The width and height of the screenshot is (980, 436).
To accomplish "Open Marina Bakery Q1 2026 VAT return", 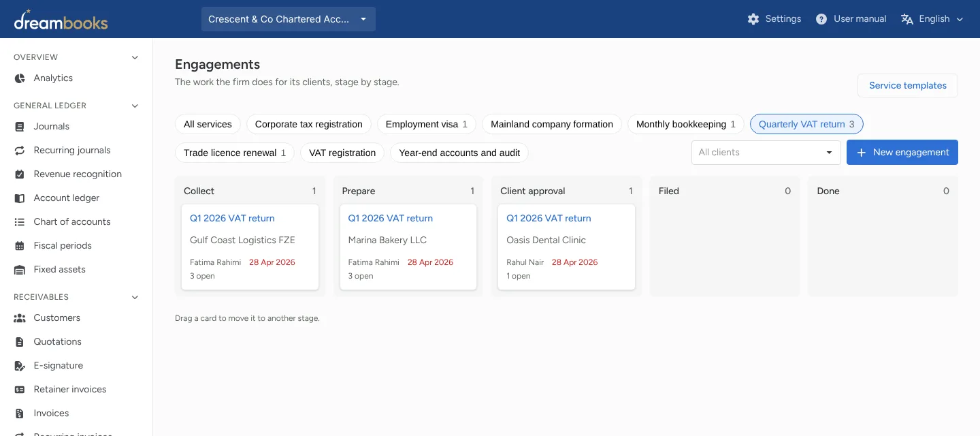I will pos(391,218).
